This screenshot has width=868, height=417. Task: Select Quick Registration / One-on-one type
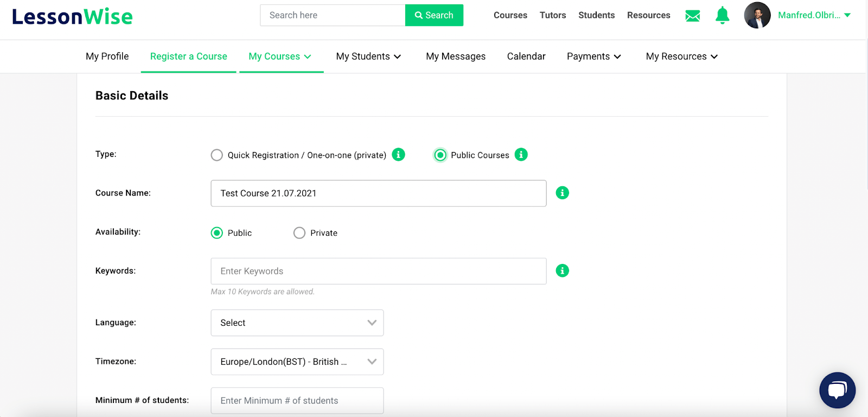pos(217,155)
